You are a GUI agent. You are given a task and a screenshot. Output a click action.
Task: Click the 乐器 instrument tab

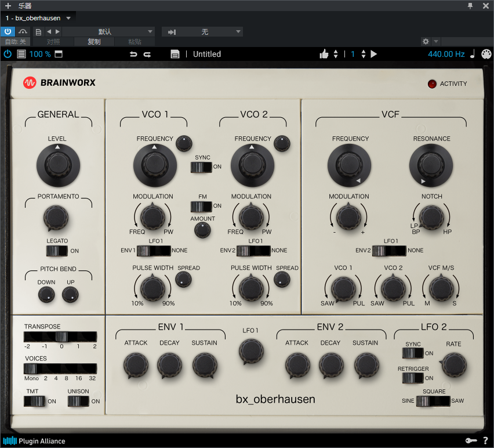tap(24, 6)
